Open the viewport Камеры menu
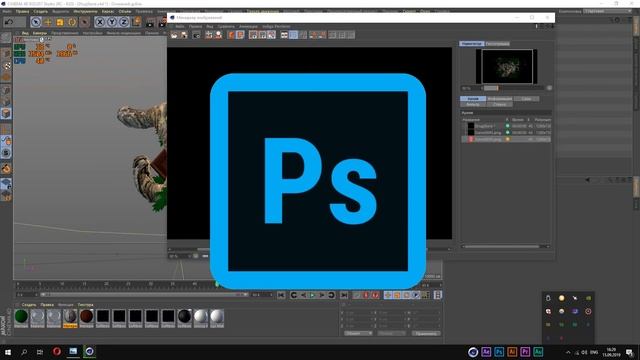 tap(40, 33)
